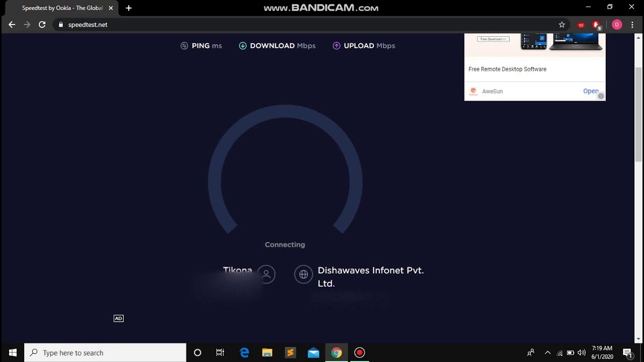Click the Free Remote Desktop Software headline
Image resolution: width=644 pixels, height=362 pixels.
pyautogui.click(x=507, y=69)
